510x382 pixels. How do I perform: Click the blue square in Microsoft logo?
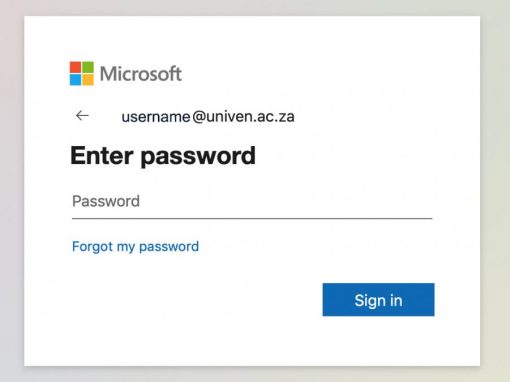[x=75, y=80]
